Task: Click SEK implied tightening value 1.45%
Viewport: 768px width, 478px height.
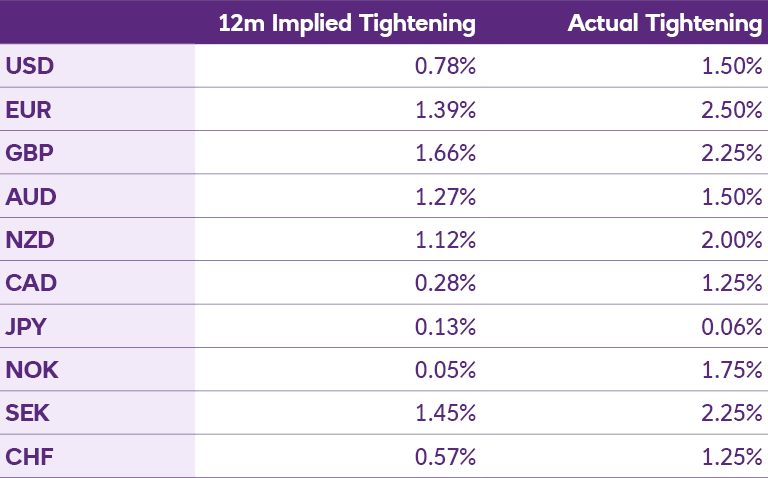Action: (446, 413)
